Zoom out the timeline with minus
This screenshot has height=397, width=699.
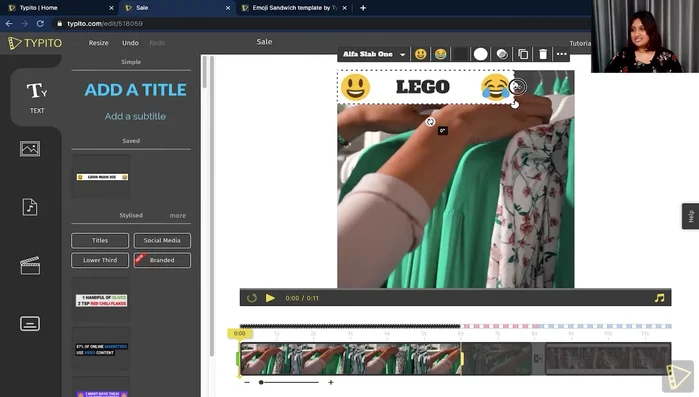click(247, 382)
